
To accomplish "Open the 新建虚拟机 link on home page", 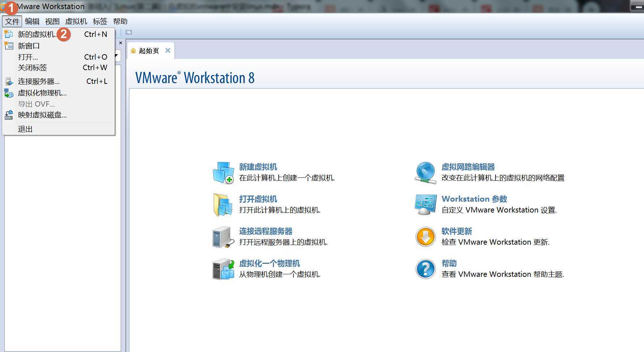I will coord(258,167).
